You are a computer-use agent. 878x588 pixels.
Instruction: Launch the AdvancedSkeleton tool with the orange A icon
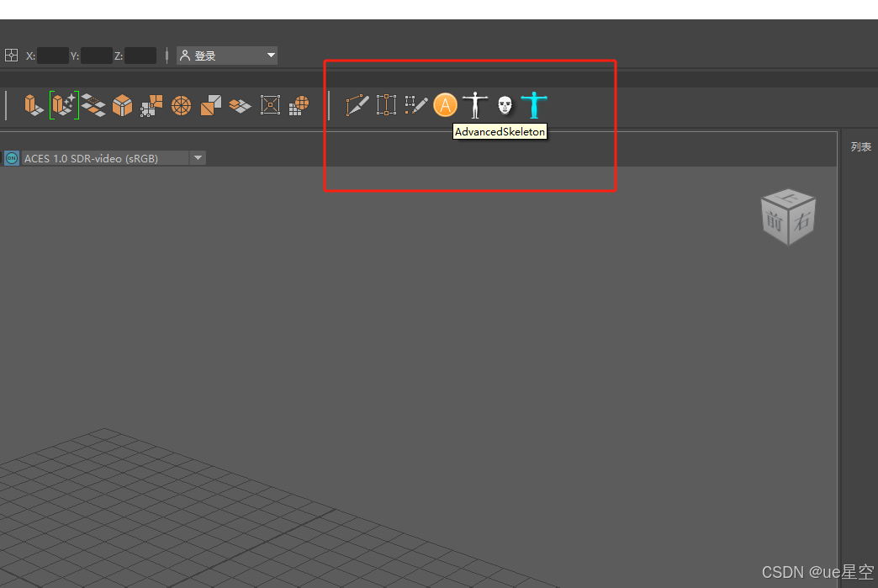[x=445, y=105]
